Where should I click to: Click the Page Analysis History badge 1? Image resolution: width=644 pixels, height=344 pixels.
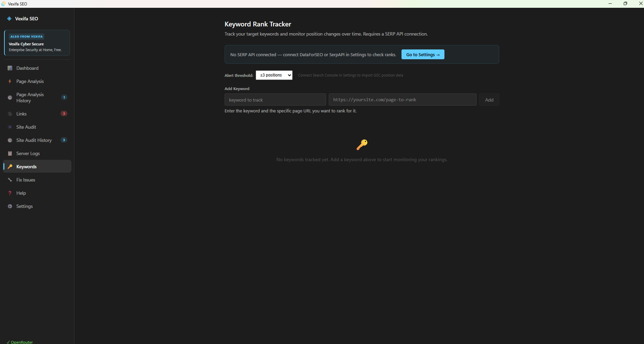pos(64,97)
